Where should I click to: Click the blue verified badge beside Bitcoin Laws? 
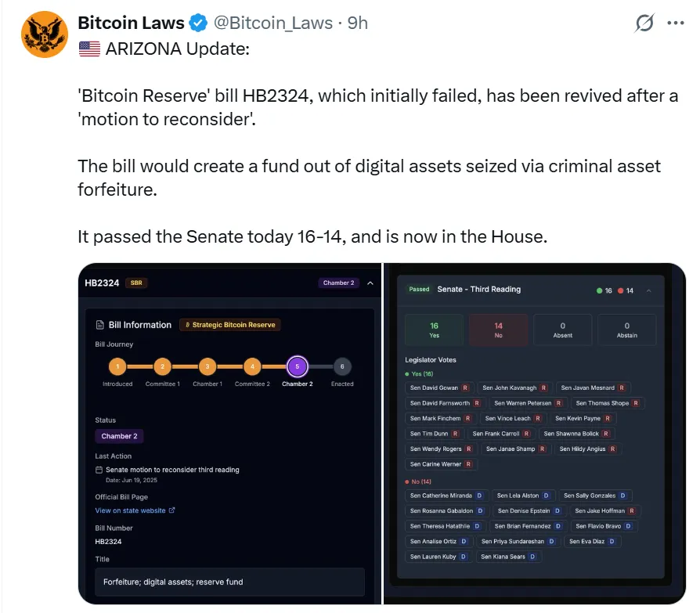coord(199,23)
